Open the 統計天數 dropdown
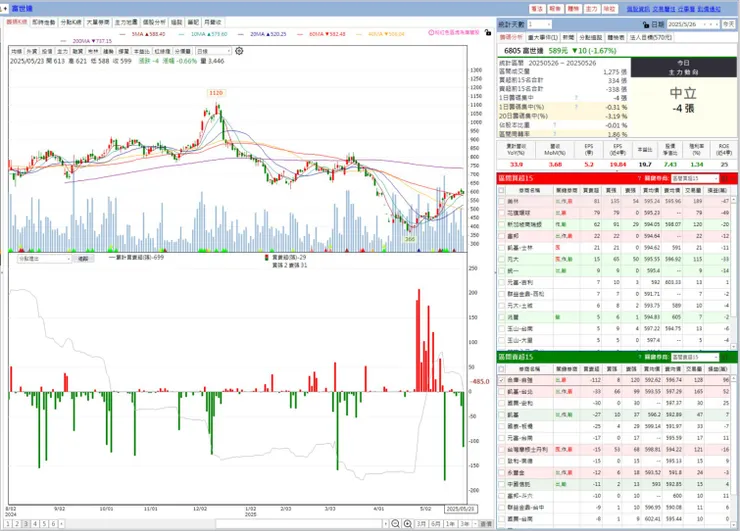 [548, 24]
